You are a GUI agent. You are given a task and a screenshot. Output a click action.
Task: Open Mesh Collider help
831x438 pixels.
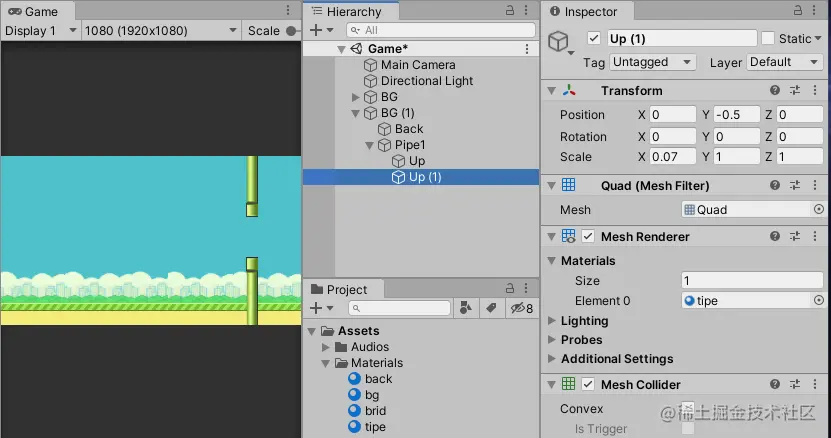click(775, 384)
